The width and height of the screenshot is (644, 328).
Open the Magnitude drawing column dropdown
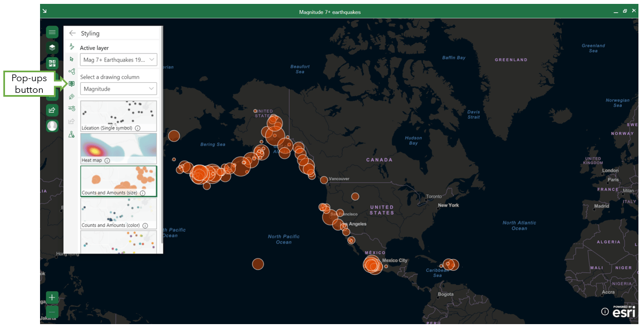(x=118, y=88)
